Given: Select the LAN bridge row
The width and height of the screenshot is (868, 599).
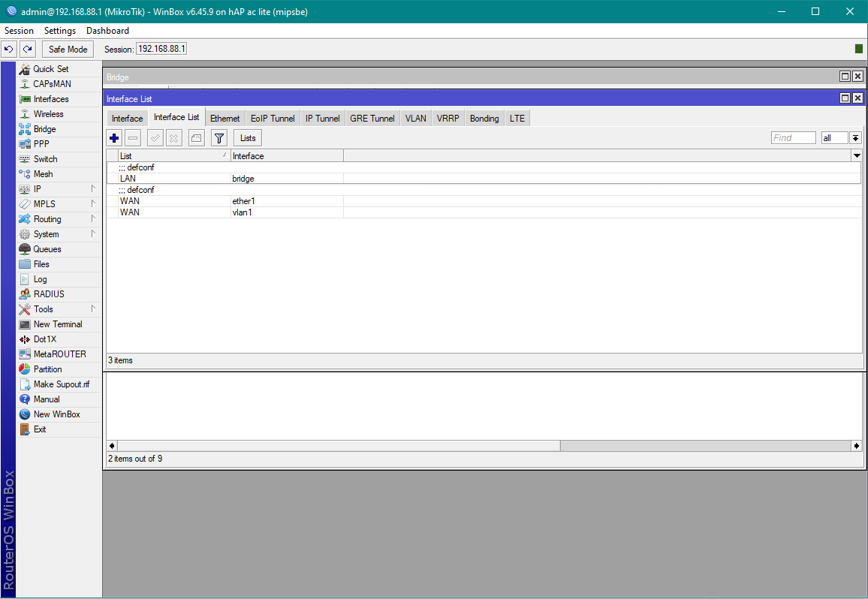Looking at the screenshot, I should [x=484, y=178].
